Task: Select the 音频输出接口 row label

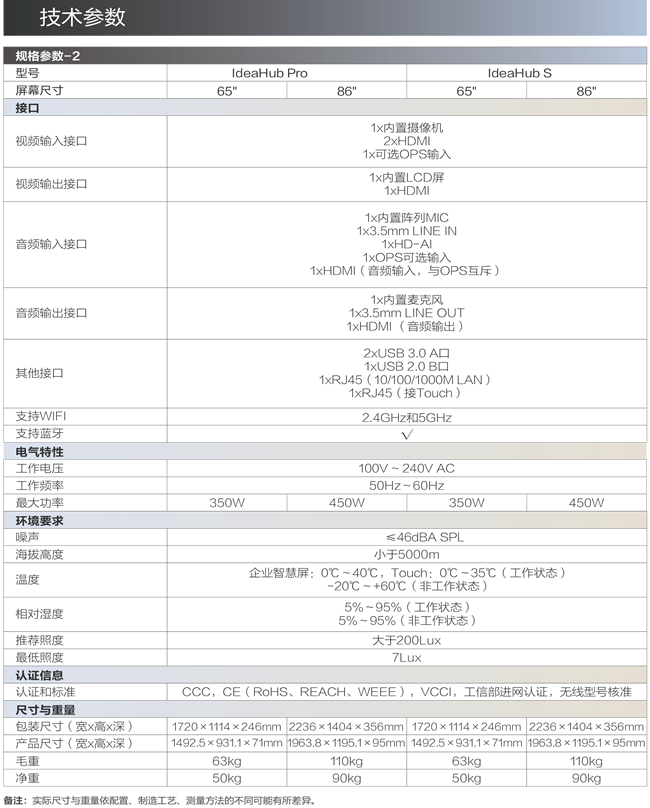Action: coord(51,313)
